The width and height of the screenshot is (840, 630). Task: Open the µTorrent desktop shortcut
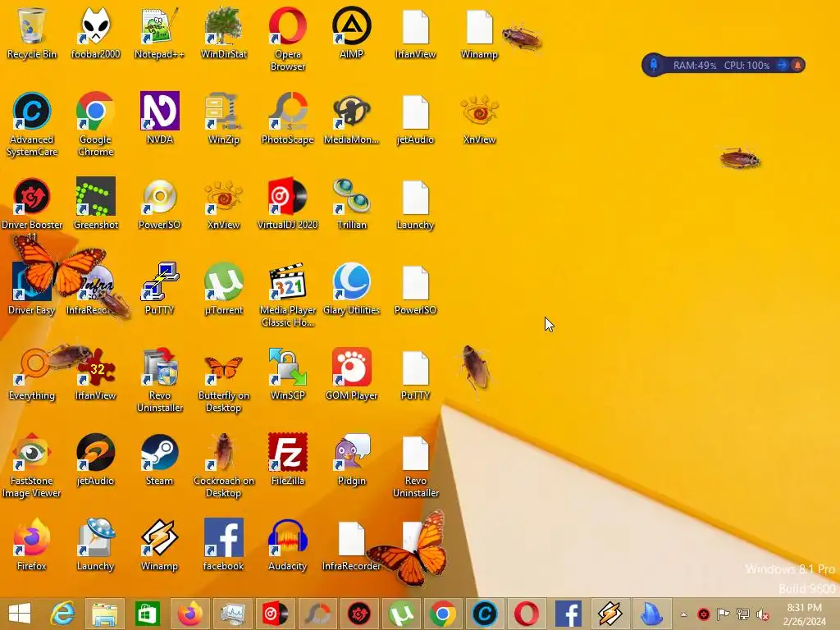click(x=223, y=289)
